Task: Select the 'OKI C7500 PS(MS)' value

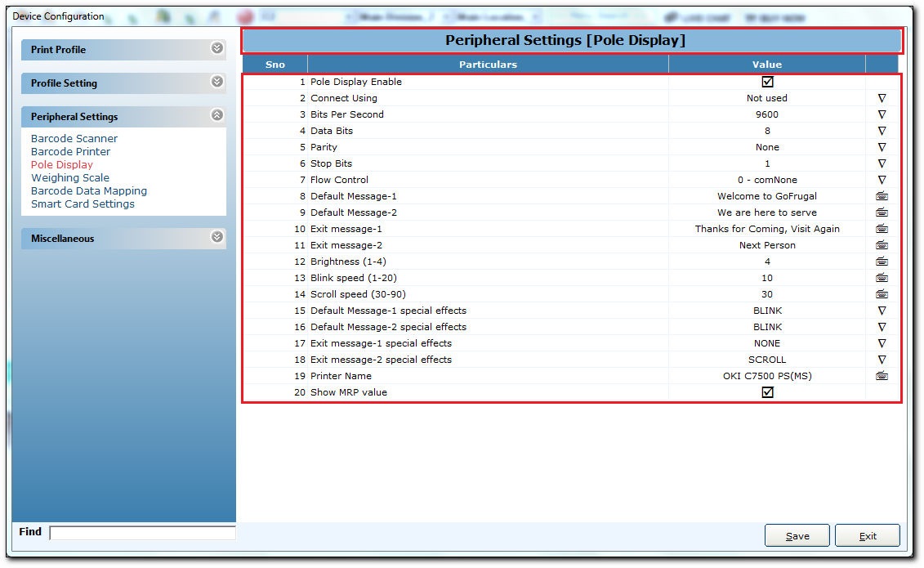Action: point(766,376)
